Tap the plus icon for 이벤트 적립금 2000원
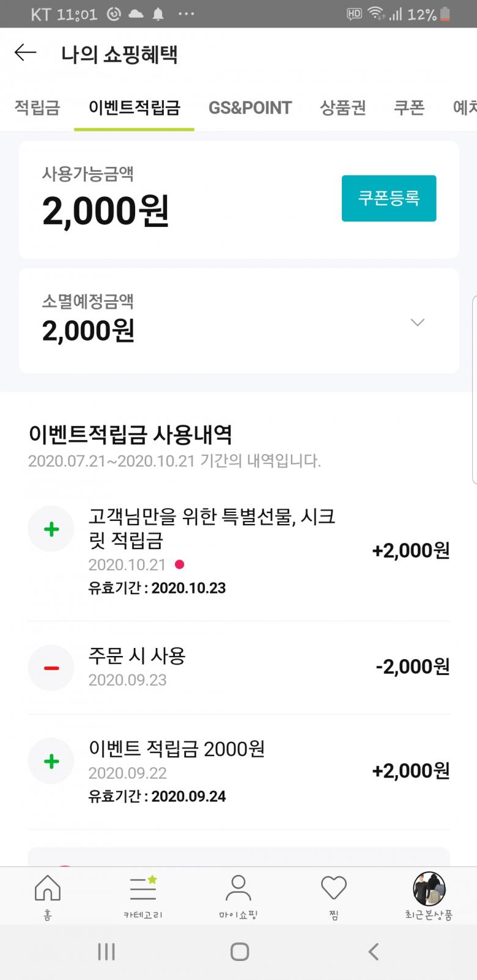This screenshot has width=477, height=980. click(x=51, y=761)
